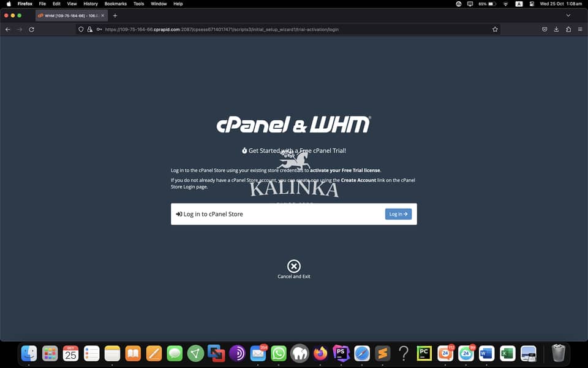
Task: Open the Wi-Fi status menu
Action: pyautogui.click(x=505, y=4)
